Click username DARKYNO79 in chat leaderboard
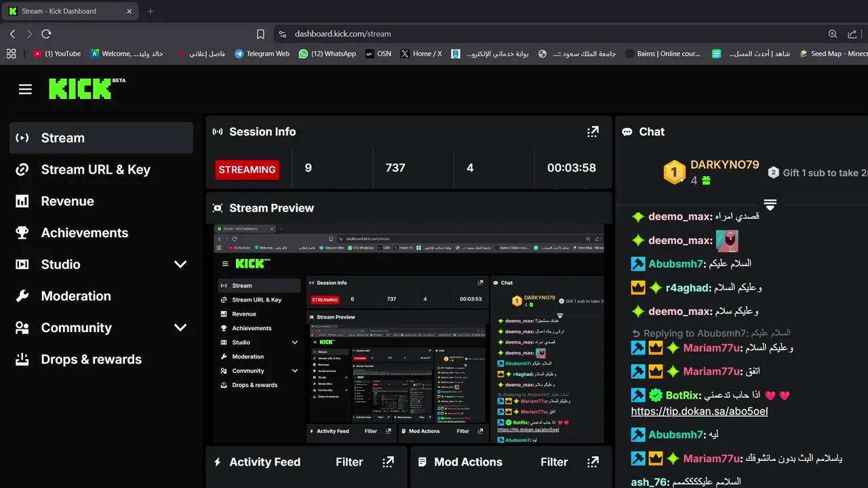The image size is (868, 488). point(724,165)
